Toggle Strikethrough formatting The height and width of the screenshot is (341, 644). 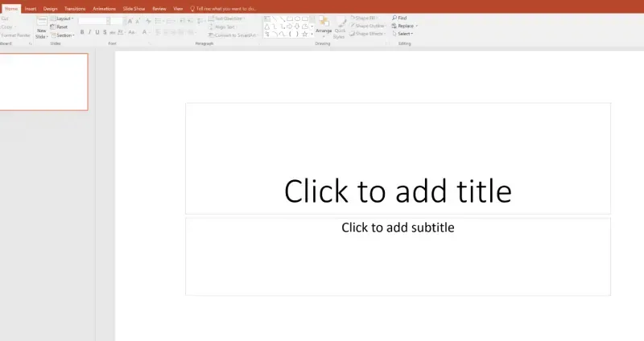point(113,32)
